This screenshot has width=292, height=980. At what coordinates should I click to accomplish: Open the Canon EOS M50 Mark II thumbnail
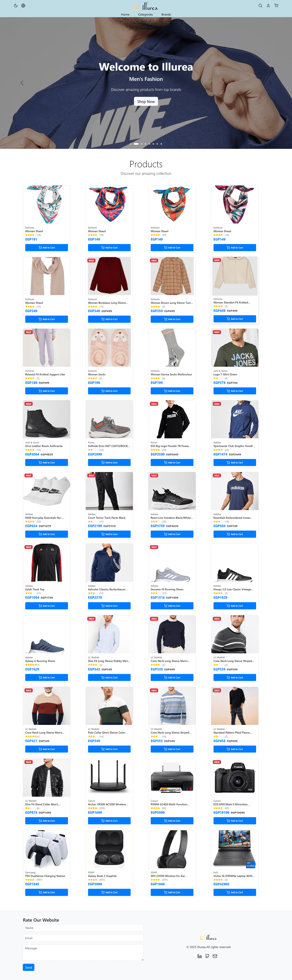click(x=234, y=777)
